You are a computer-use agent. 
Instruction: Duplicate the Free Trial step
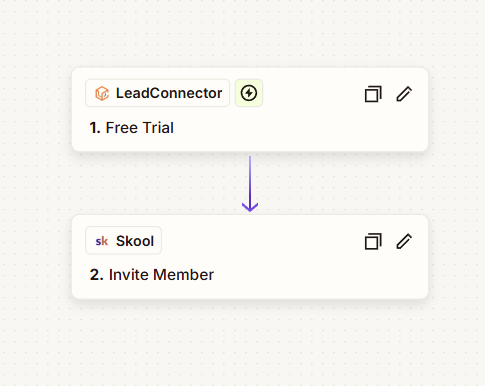coord(373,94)
